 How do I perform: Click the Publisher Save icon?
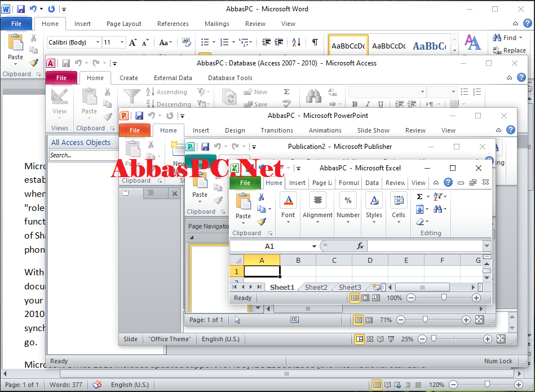(205, 147)
